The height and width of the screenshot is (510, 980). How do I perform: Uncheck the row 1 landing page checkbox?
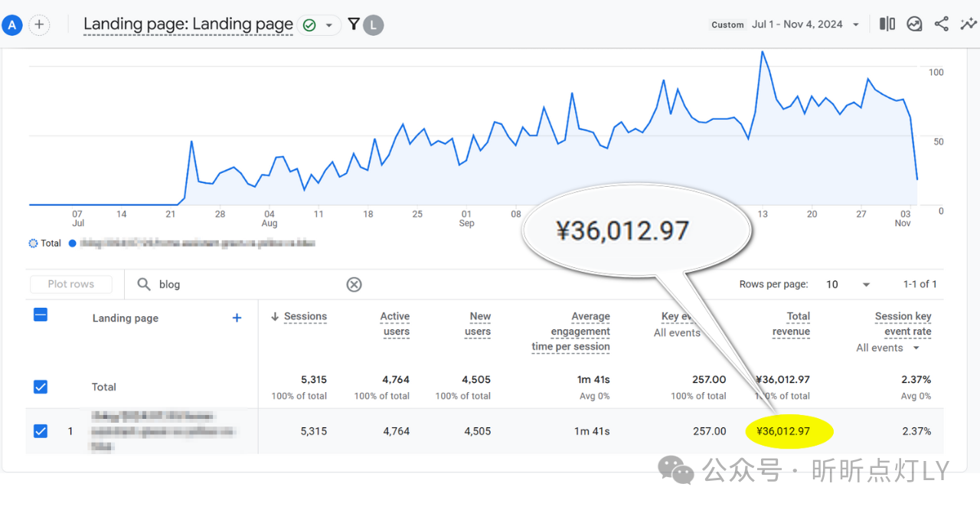pyautogui.click(x=41, y=431)
